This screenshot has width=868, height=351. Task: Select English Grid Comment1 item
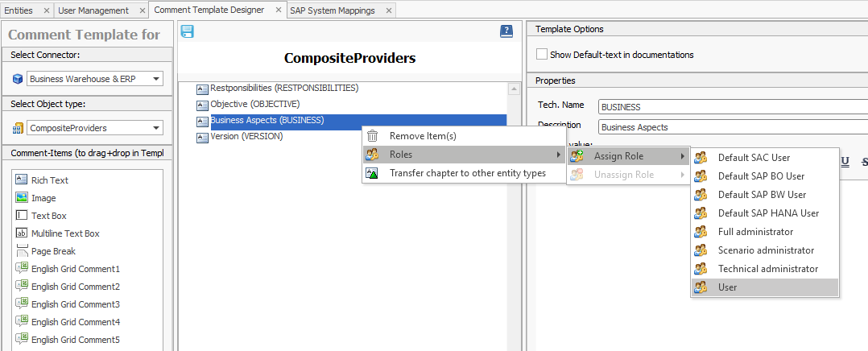click(75, 269)
